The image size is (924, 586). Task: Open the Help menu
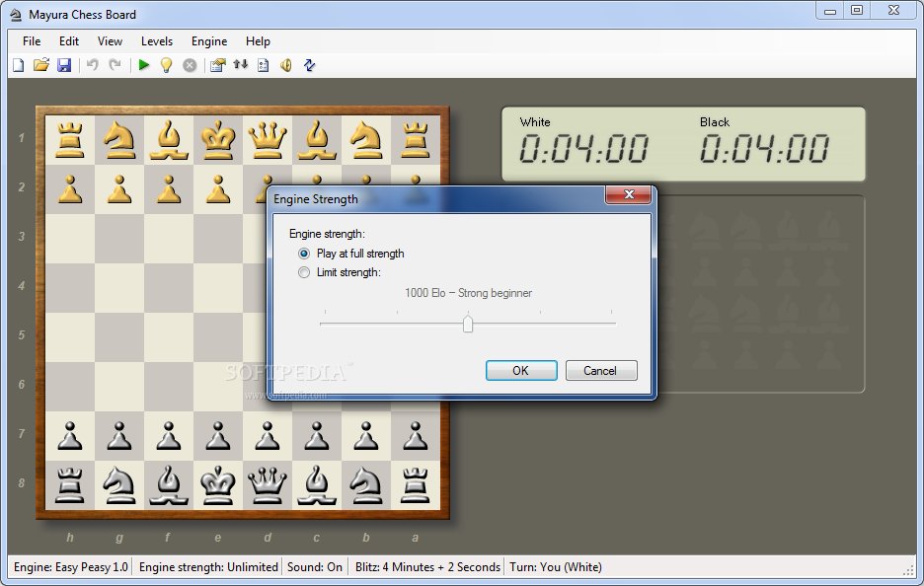click(x=258, y=41)
